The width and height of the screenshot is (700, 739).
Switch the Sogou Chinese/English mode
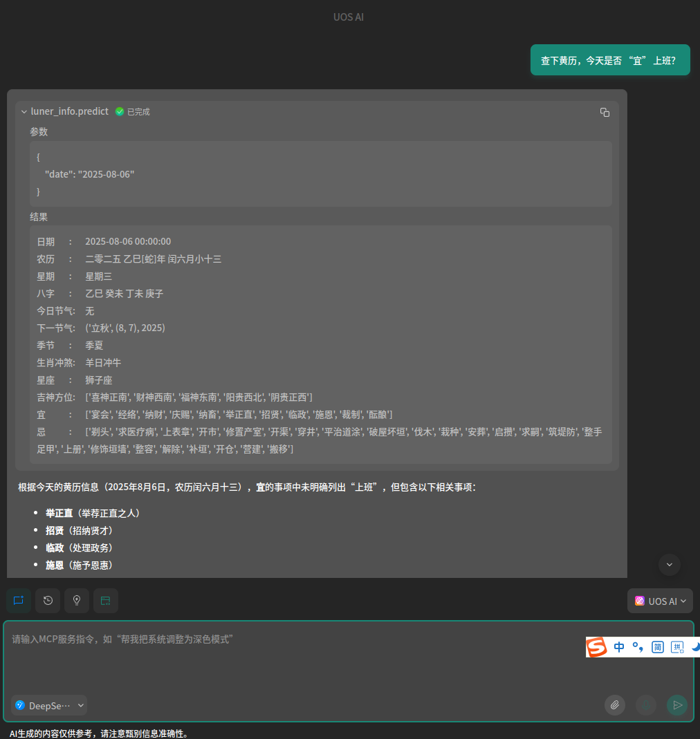pos(619,647)
